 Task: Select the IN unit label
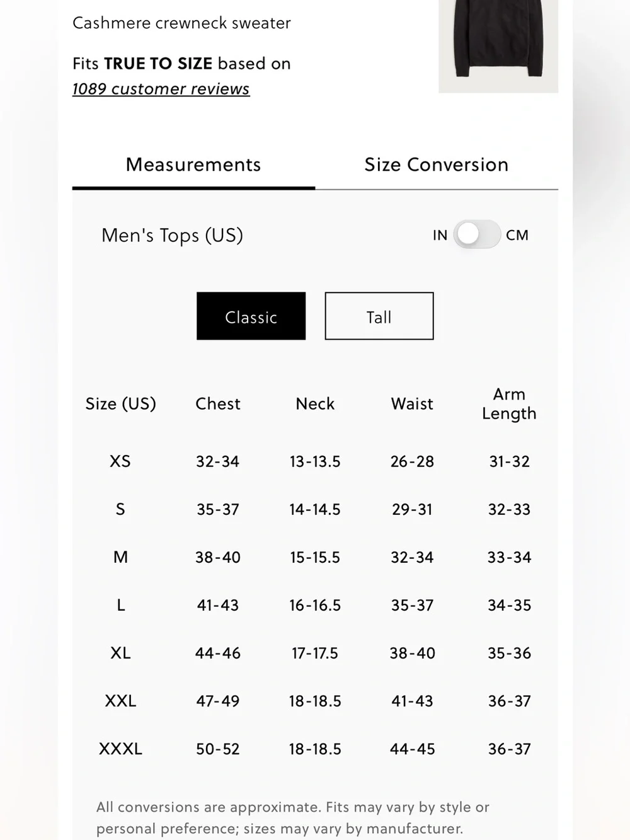coord(440,235)
